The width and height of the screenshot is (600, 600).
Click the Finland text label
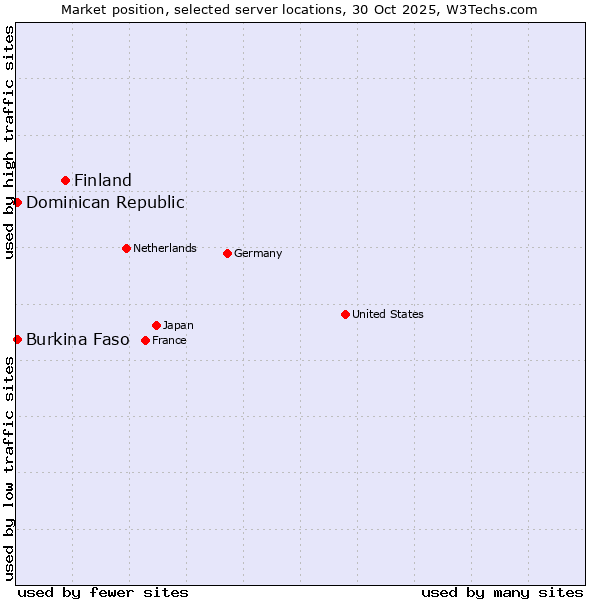[x=103, y=180]
